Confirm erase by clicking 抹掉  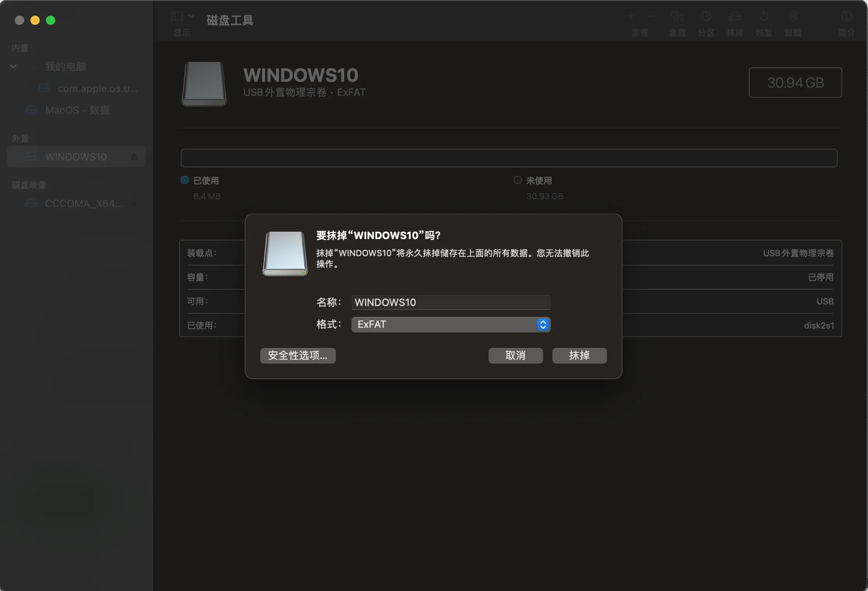[579, 355]
